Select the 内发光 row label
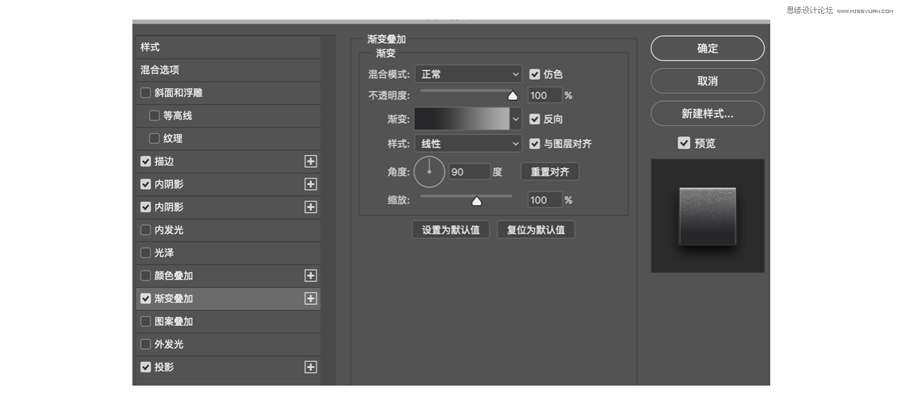 click(169, 230)
